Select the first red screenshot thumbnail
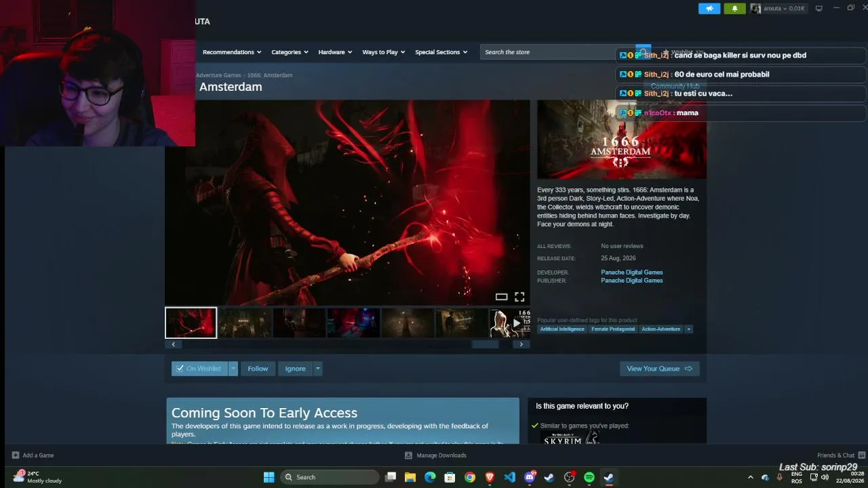Screen dimensions: 868x488 point(191,323)
